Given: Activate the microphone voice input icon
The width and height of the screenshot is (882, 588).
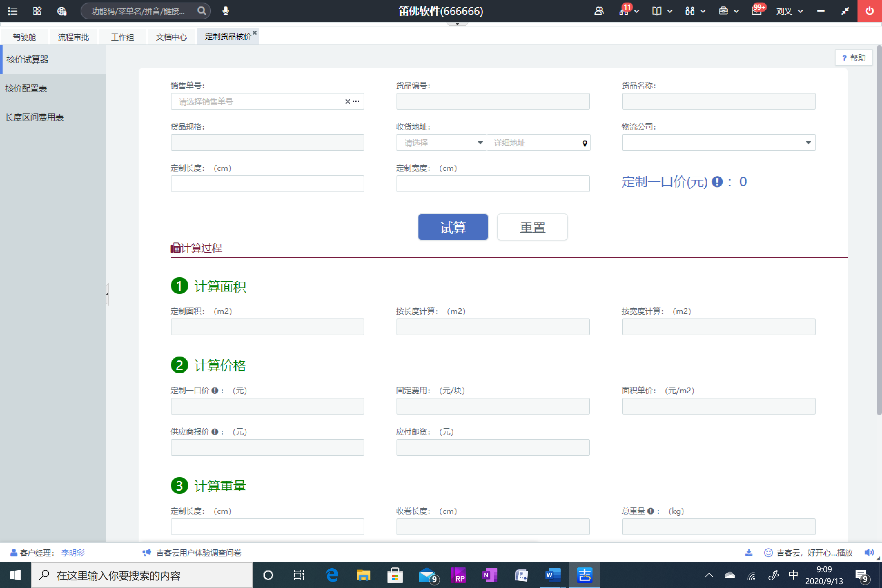Looking at the screenshot, I should (225, 11).
